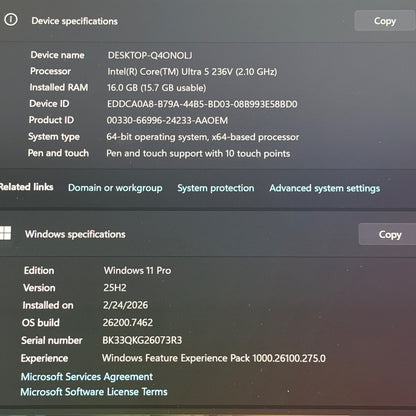Image resolution: width=416 pixels, height=416 pixels.
Task: Collapse the Windows specifications section header
Action: [x=208, y=234]
